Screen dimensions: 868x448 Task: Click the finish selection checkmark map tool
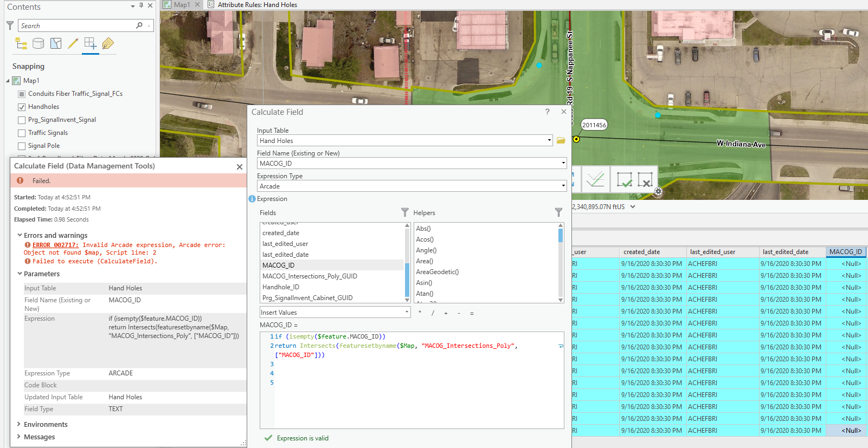(x=624, y=180)
